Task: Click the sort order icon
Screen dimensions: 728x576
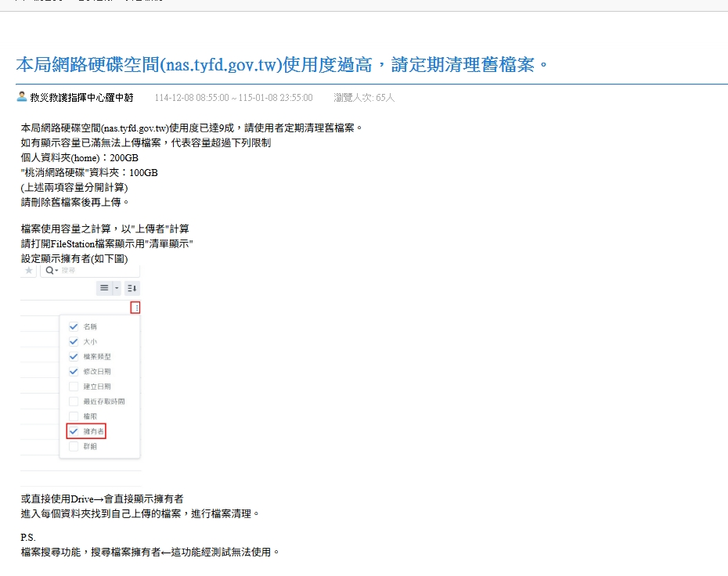Action: click(132, 288)
